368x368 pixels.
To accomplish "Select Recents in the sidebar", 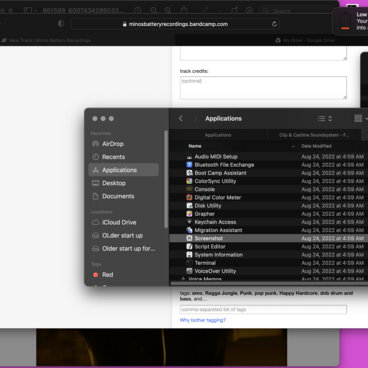I will pyautogui.click(x=113, y=157).
